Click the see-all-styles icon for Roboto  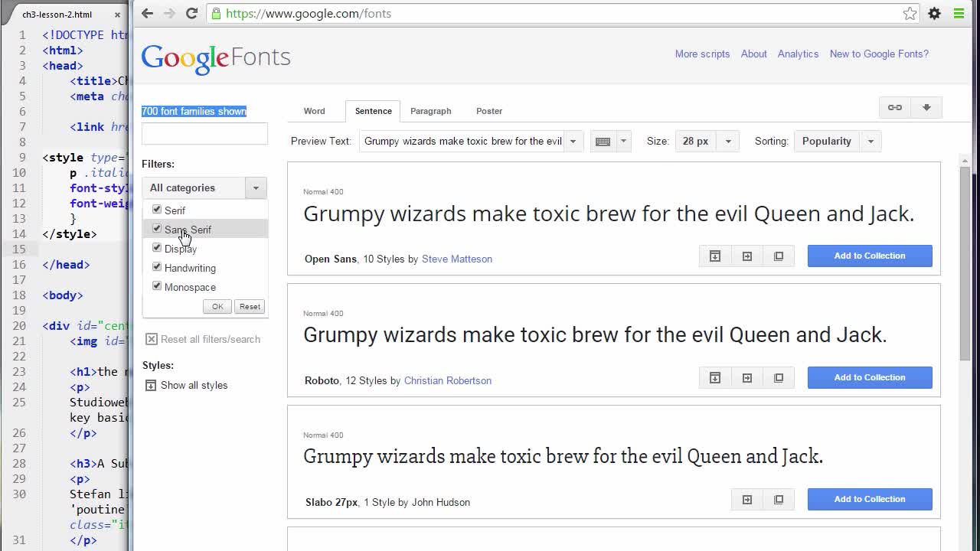(x=715, y=378)
